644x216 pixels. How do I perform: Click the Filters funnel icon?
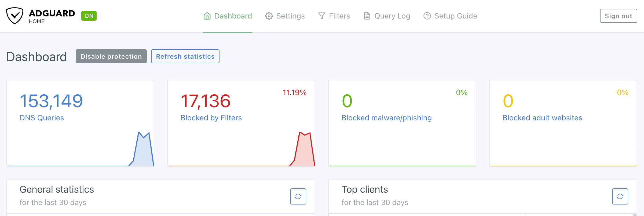point(321,16)
